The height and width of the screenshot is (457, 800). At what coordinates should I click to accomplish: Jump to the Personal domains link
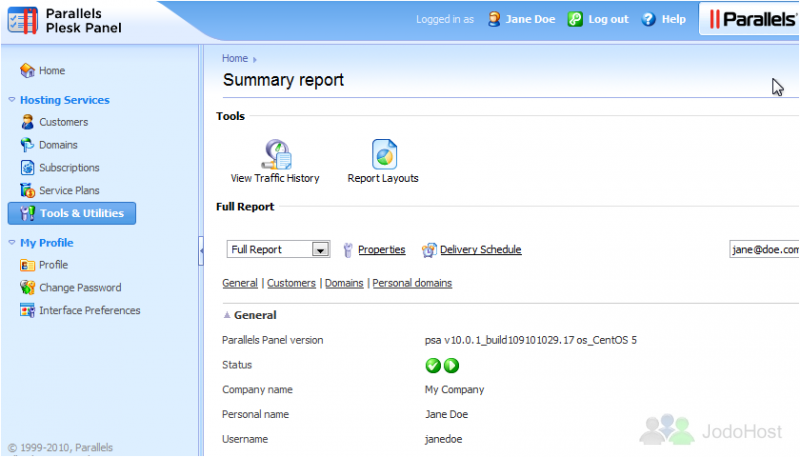tap(412, 283)
